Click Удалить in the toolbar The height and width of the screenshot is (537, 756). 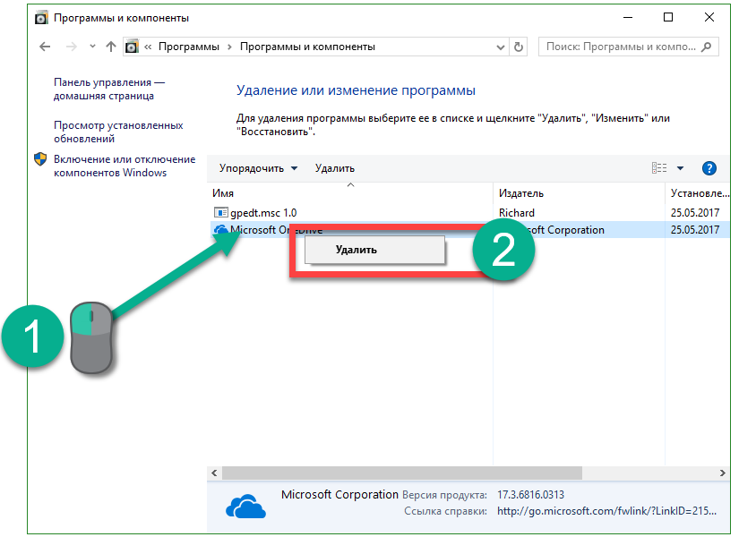click(x=335, y=168)
